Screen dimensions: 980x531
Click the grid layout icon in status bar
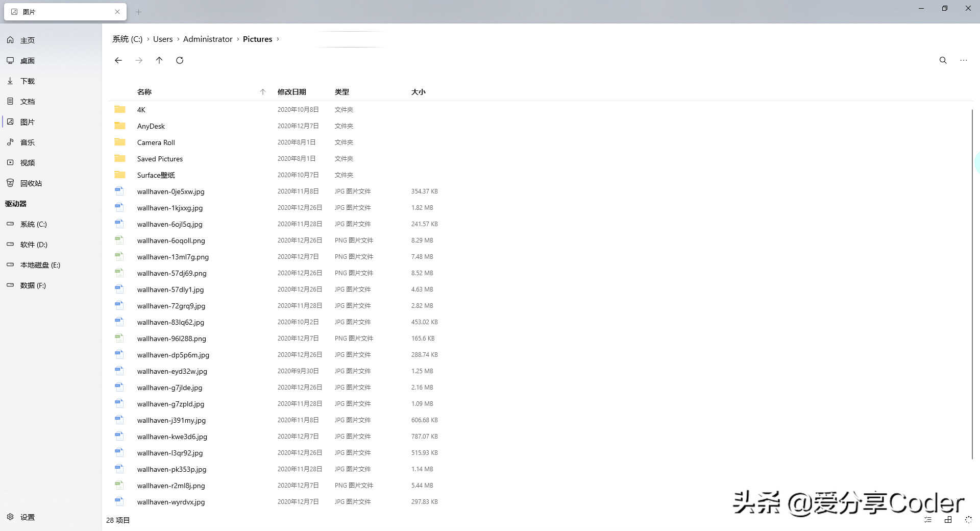[948, 520]
